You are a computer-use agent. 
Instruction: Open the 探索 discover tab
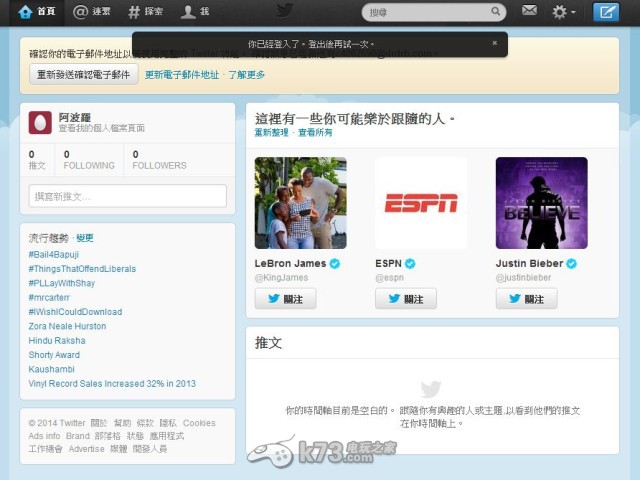click(x=147, y=12)
